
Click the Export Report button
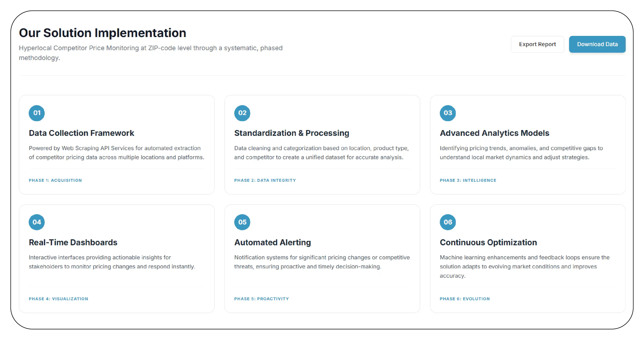pyautogui.click(x=537, y=44)
